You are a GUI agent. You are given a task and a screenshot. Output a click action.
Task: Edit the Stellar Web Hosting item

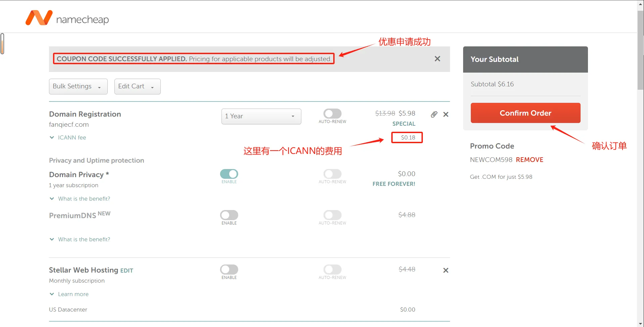[x=127, y=271]
